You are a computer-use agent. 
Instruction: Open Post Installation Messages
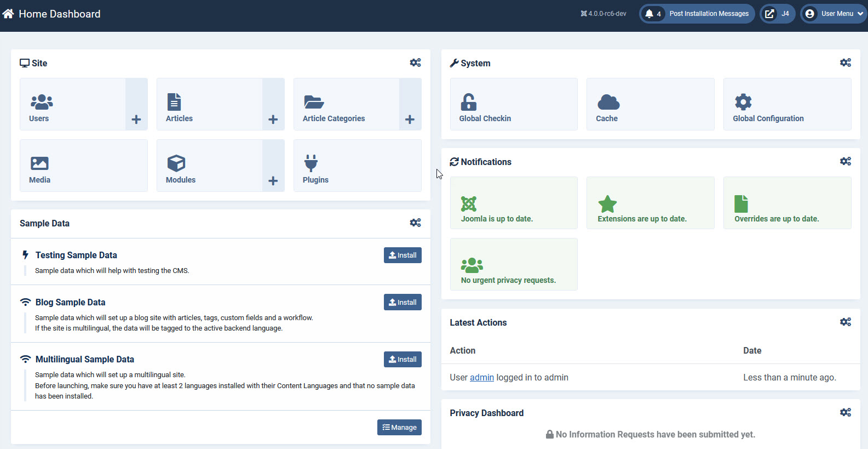click(697, 14)
